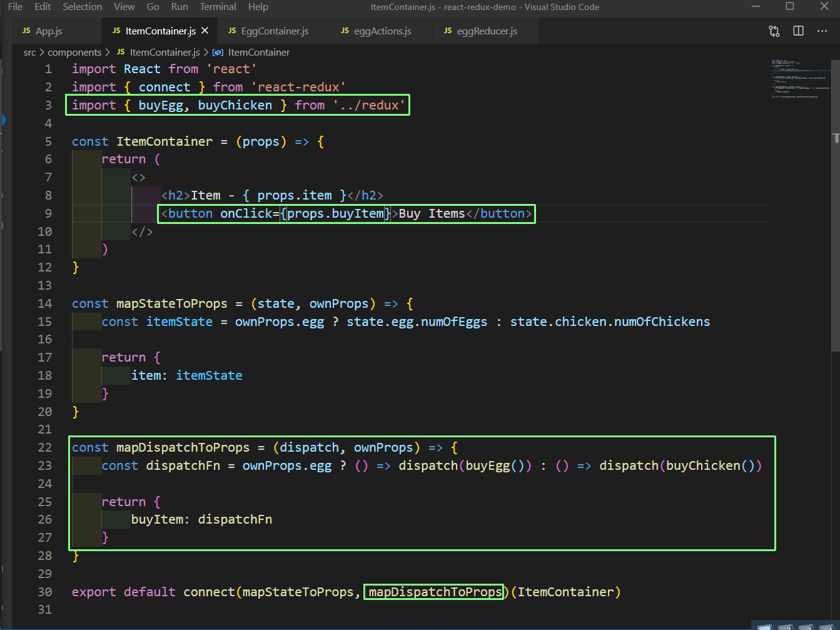This screenshot has width=840, height=630.
Task: Click the JS icon on App.js tab
Action: click(26, 31)
